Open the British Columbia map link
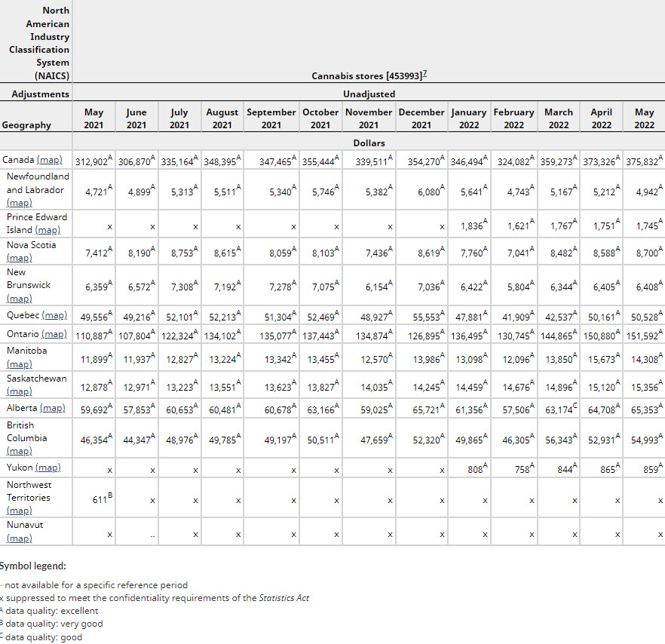 (x=19, y=451)
